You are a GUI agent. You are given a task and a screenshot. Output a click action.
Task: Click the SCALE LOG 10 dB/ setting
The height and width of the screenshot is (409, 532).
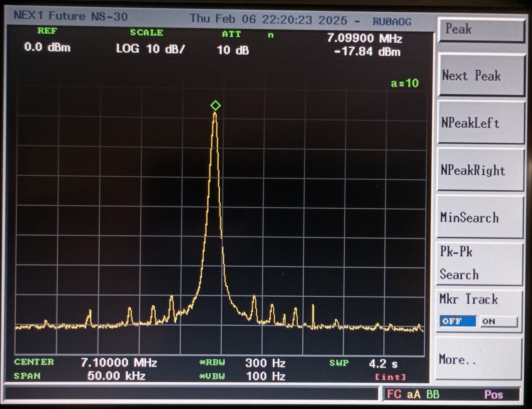150,49
